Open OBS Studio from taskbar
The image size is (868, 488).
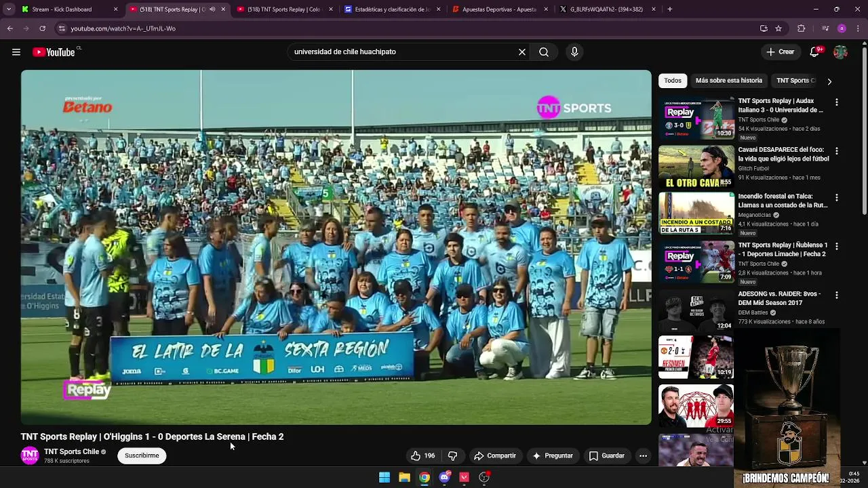pos(484,477)
